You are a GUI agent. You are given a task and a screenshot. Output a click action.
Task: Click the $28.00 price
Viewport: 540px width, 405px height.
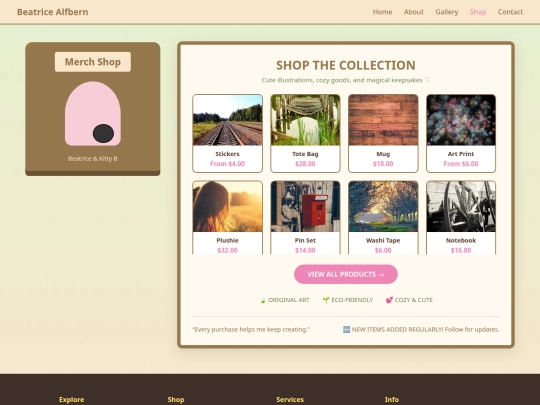(305, 164)
